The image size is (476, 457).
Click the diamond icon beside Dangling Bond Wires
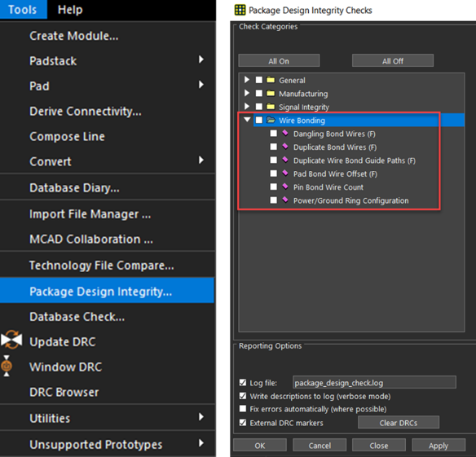tap(285, 133)
